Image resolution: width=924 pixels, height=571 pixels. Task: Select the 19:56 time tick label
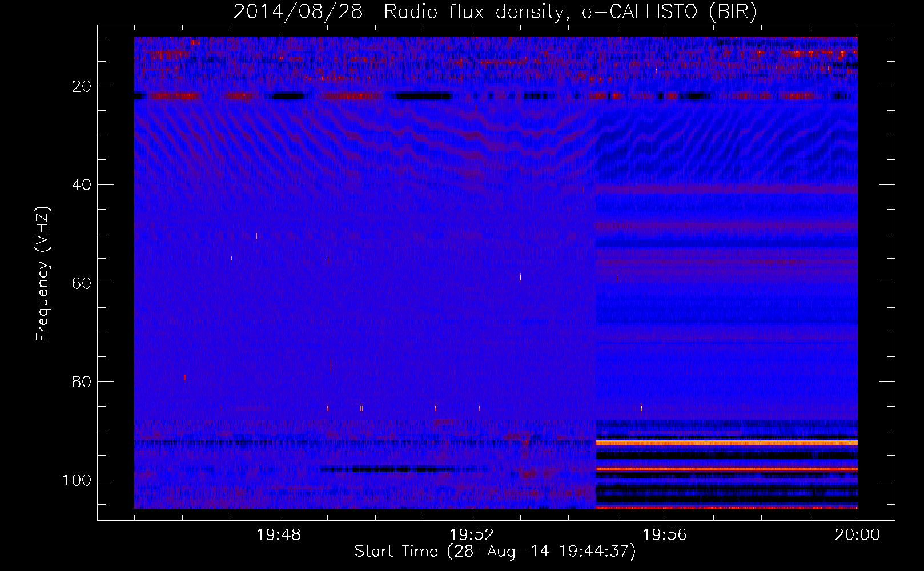[x=665, y=535]
